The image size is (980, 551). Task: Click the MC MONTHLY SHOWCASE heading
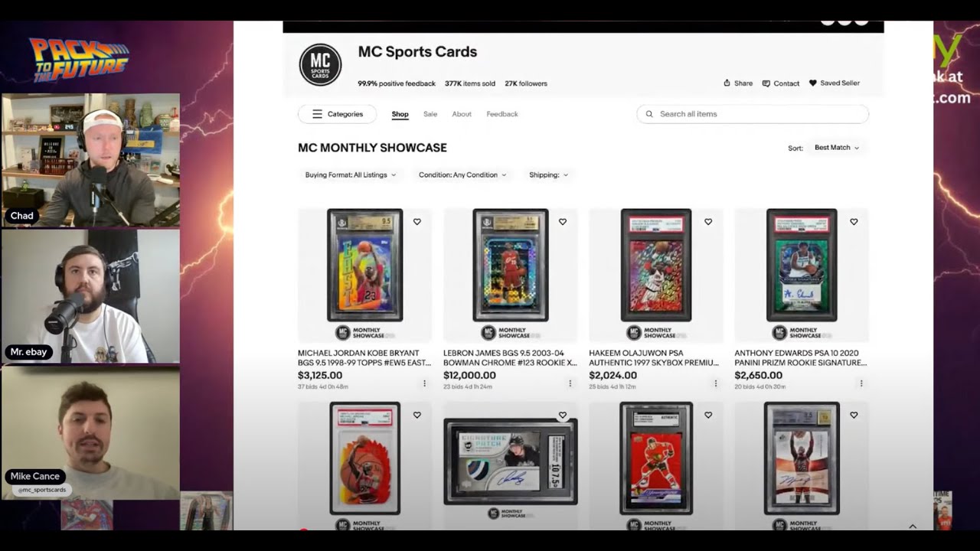(x=372, y=148)
